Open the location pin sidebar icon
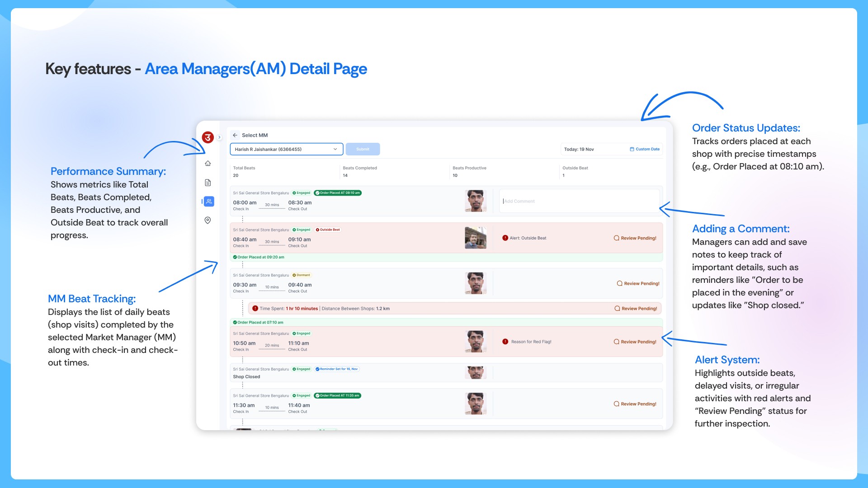 [x=208, y=221]
